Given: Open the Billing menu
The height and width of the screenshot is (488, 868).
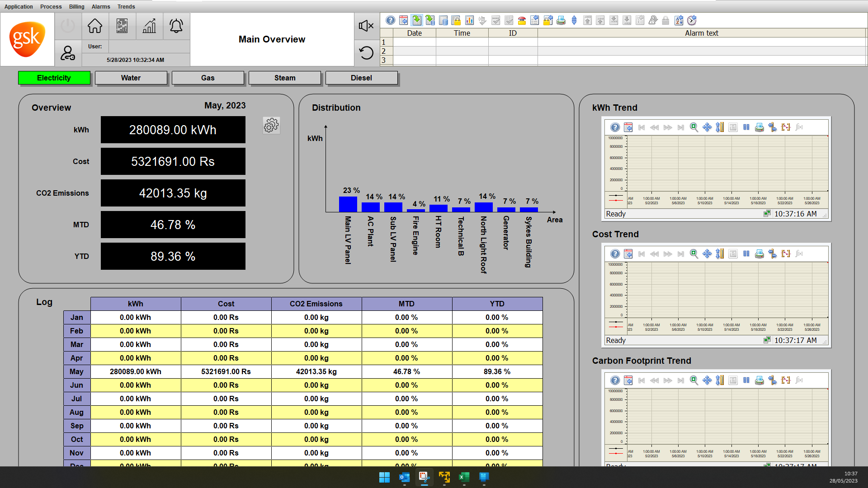Looking at the screenshot, I should click(x=76, y=7).
